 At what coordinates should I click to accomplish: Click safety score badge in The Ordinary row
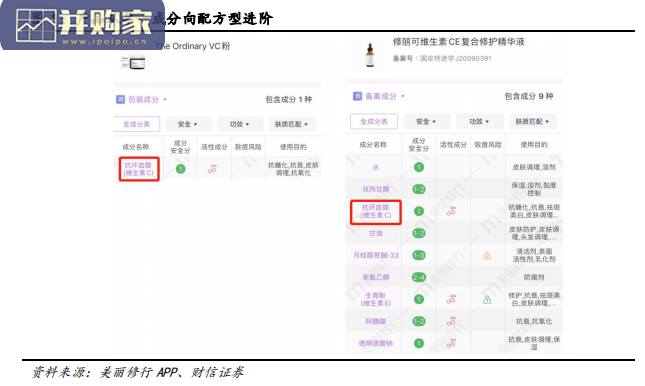[x=181, y=169]
